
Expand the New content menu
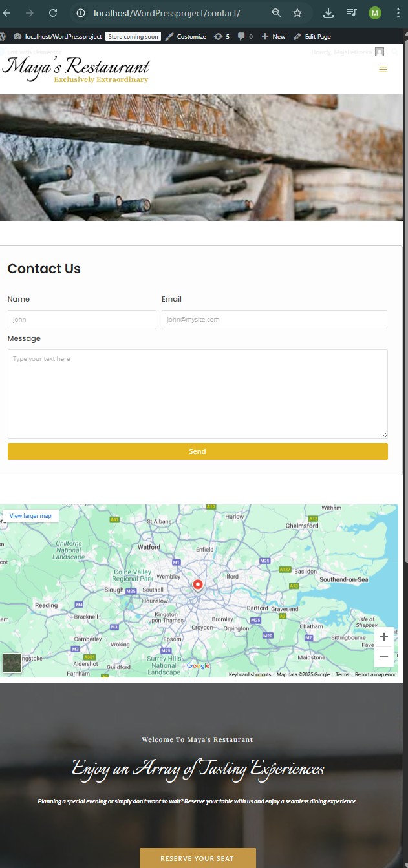(274, 37)
